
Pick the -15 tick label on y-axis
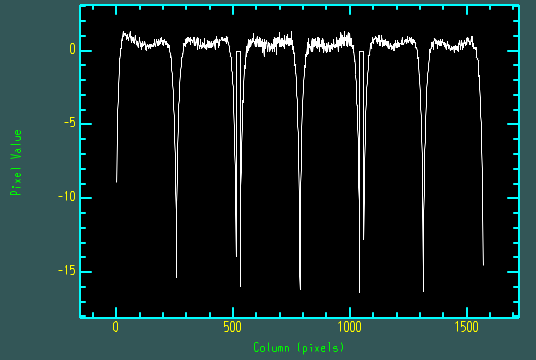(x=66, y=271)
